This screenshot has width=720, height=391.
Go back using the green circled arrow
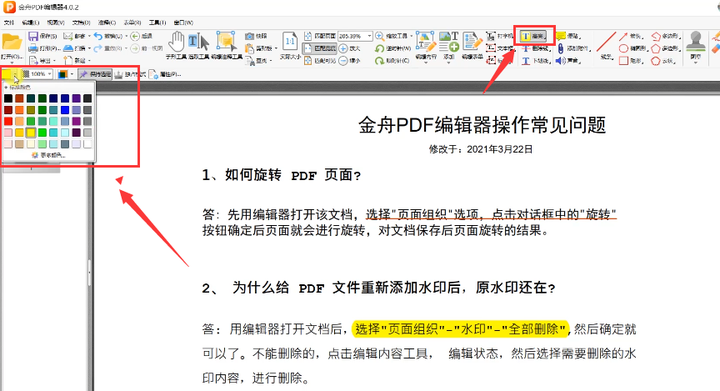coord(135,36)
